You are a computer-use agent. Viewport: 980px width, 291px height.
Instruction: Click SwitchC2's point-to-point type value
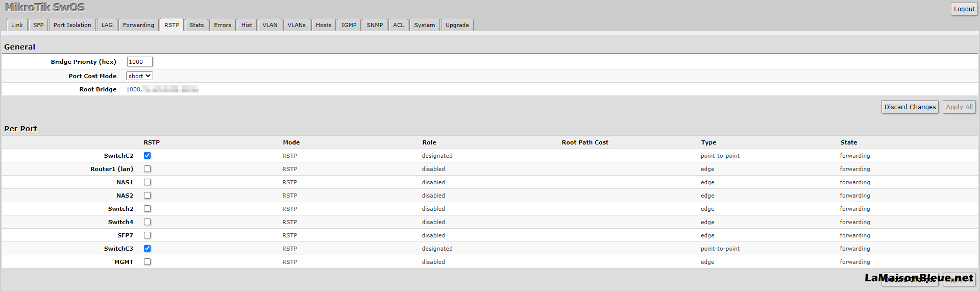(720, 156)
